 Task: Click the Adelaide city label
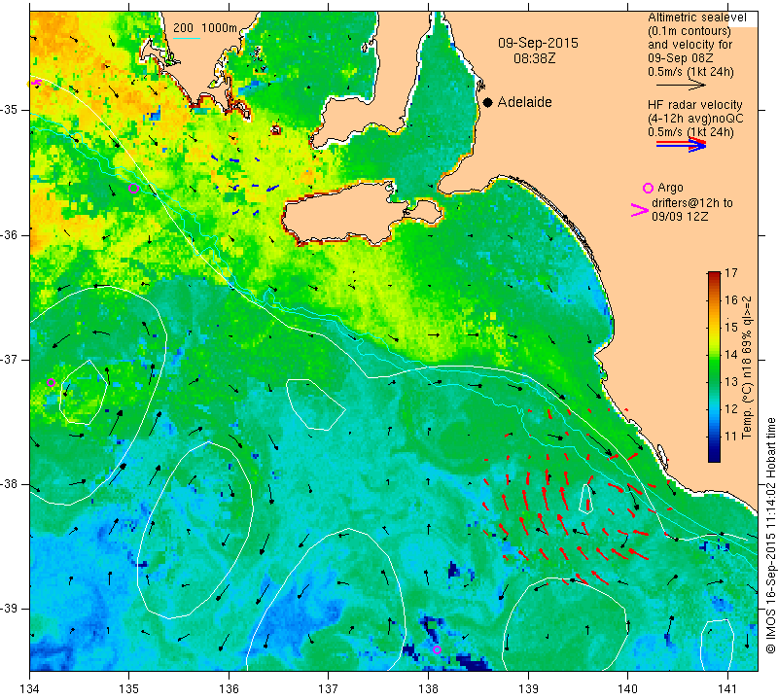[524, 102]
